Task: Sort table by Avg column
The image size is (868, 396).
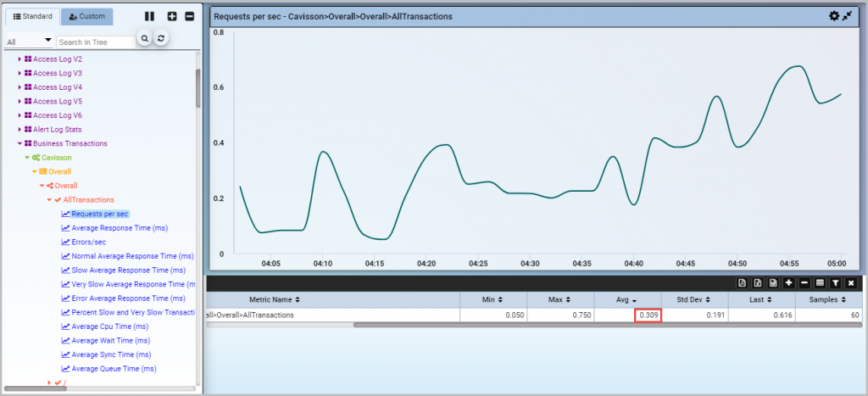Action: pos(626,299)
